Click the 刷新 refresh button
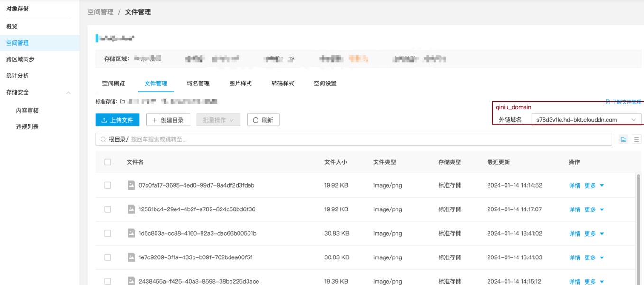This screenshot has width=644, height=285. click(263, 120)
